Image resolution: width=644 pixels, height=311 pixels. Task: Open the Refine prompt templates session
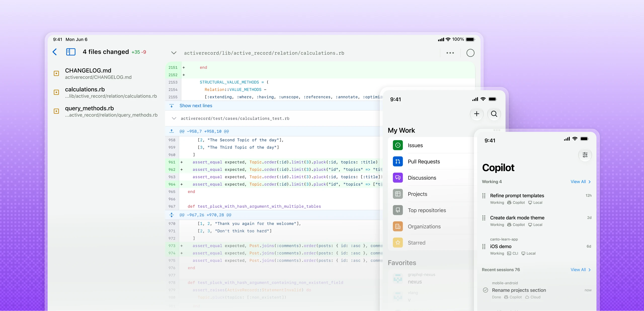(537, 199)
